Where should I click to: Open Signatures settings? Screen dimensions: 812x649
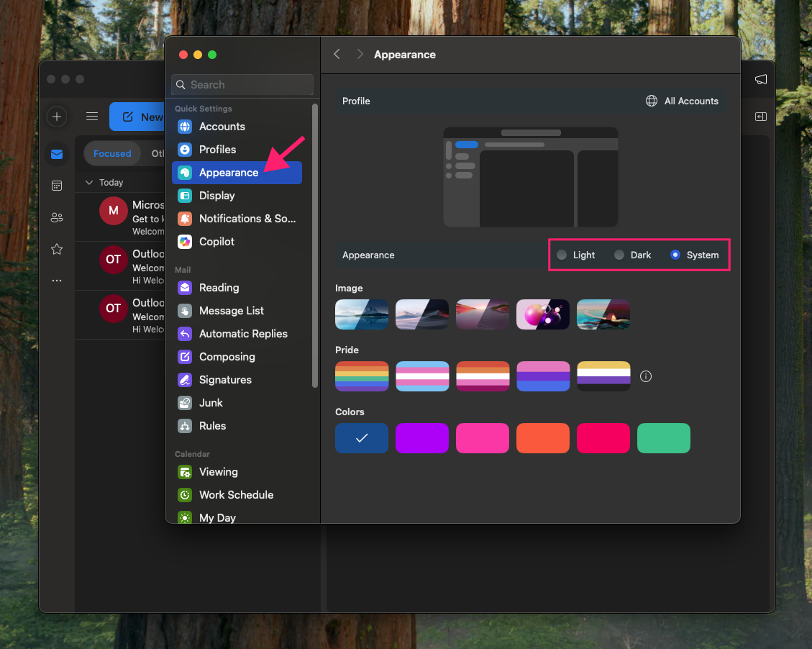[237, 380]
